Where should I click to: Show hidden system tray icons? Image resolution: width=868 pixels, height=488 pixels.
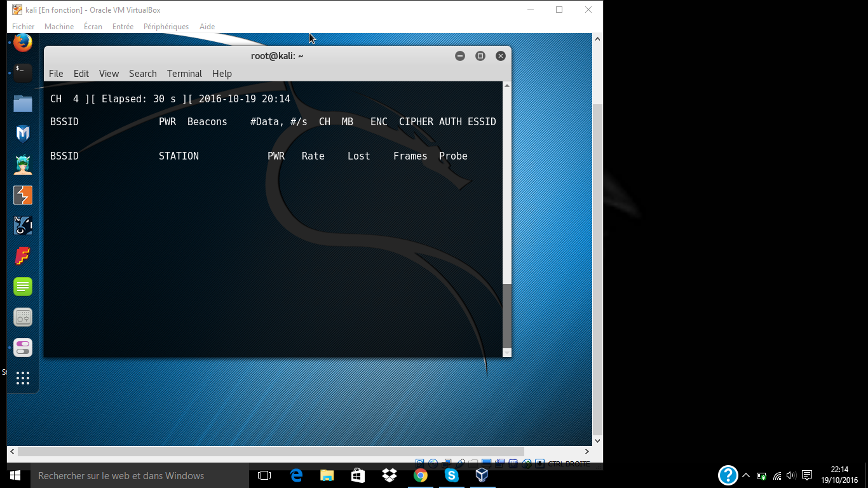pyautogui.click(x=746, y=475)
